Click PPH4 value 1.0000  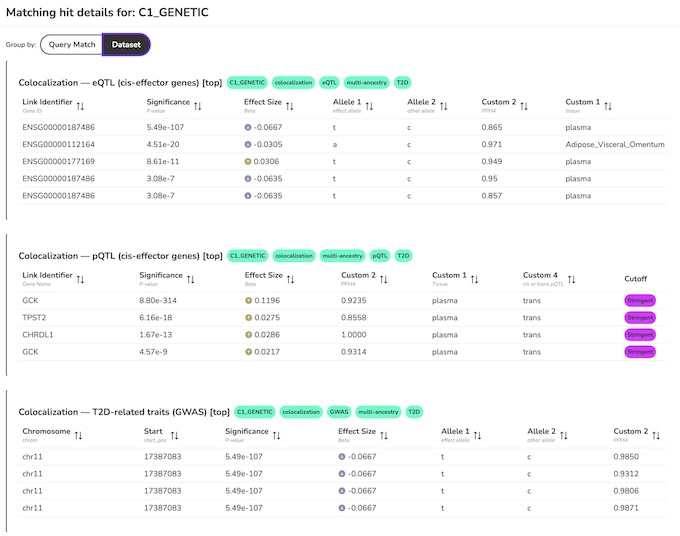[x=353, y=335]
